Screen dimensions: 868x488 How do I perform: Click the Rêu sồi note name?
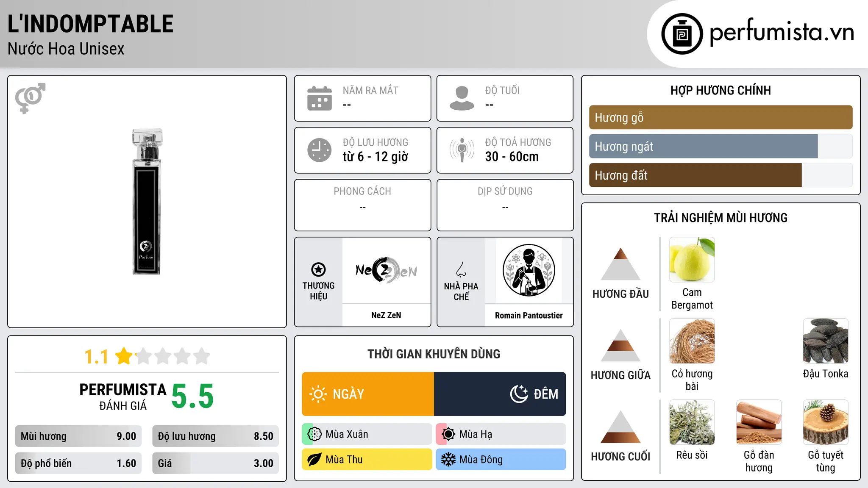692,455
